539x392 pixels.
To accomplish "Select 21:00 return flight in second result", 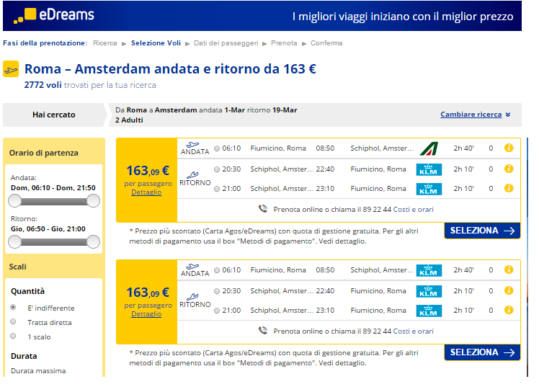I will click(217, 311).
